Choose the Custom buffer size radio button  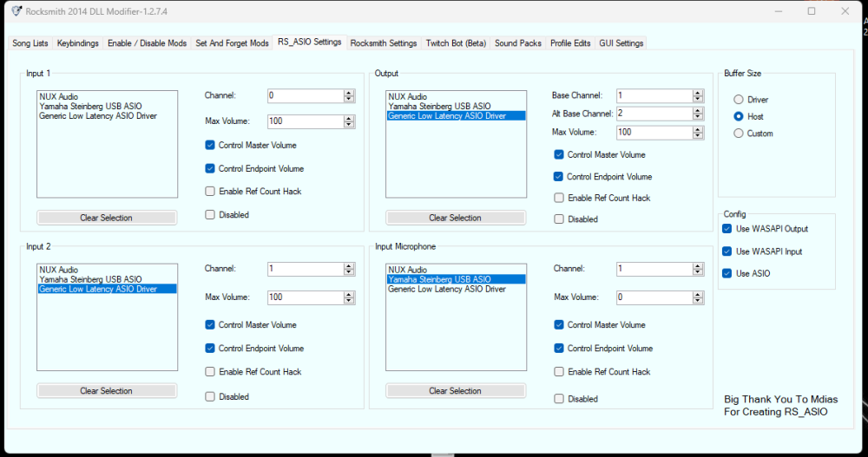(739, 134)
